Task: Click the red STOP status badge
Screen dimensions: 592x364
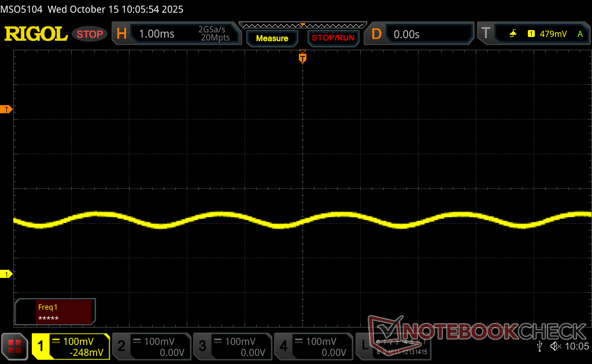Action: (90, 34)
